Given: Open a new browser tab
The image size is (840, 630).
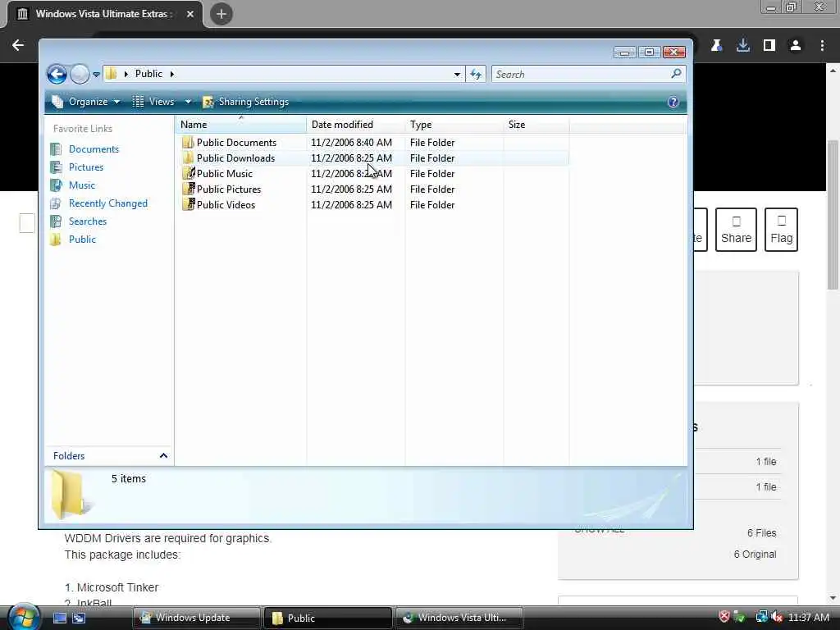Looking at the screenshot, I should (x=221, y=14).
